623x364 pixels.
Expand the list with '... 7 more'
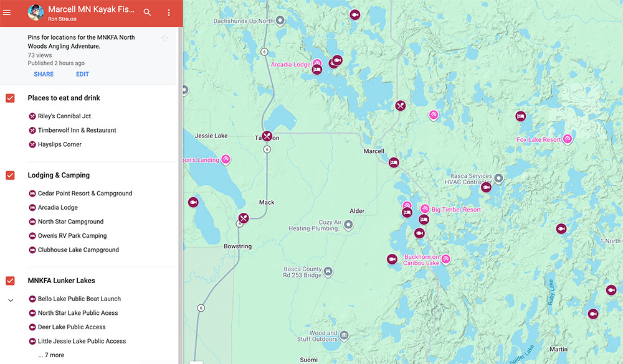[50, 355]
